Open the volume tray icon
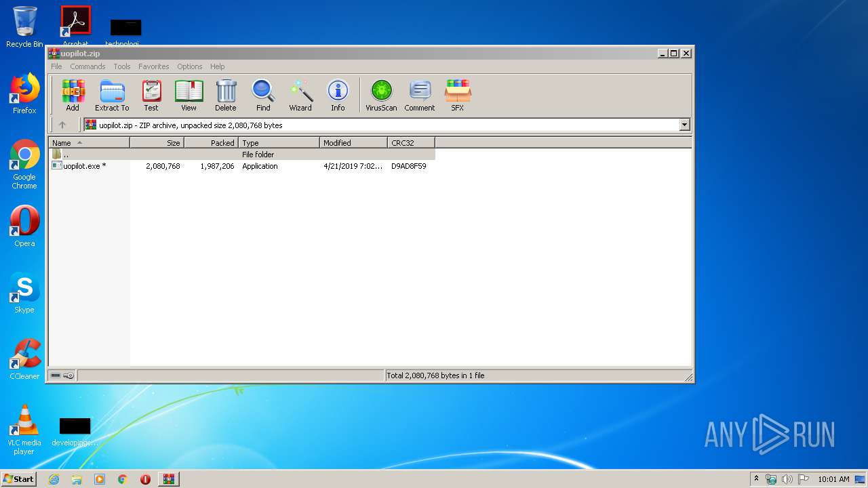 click(x=787, y=479)
